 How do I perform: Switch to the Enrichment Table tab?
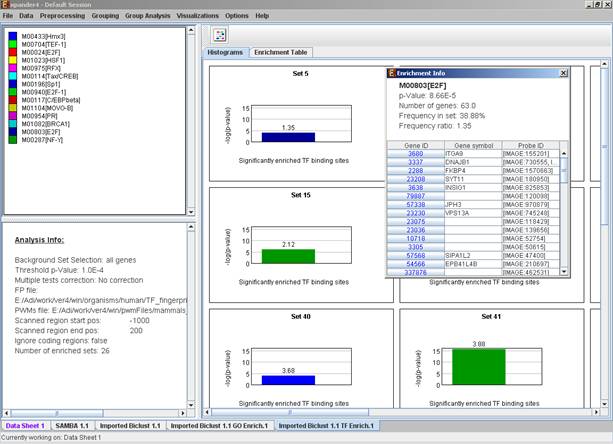tap(280, 52)
